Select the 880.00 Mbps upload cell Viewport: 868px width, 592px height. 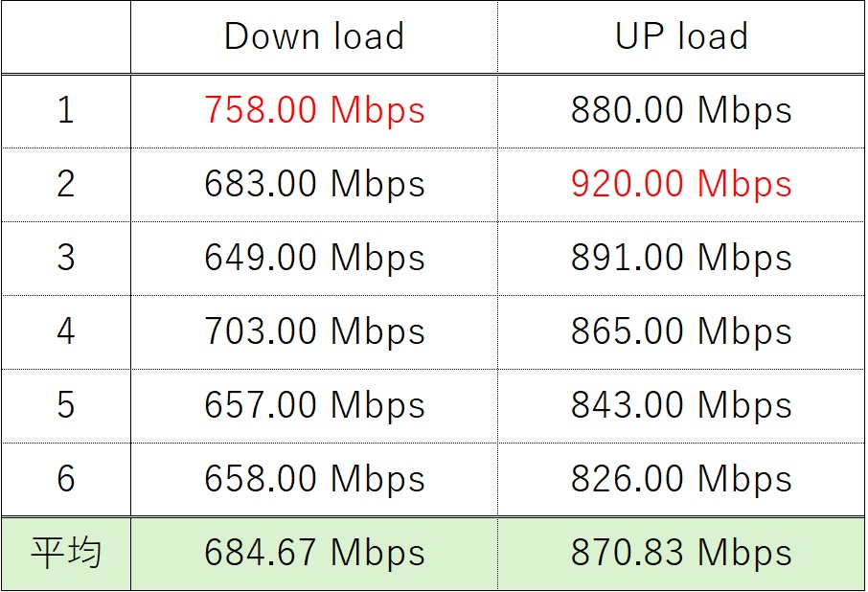click(x=681, y=111)
